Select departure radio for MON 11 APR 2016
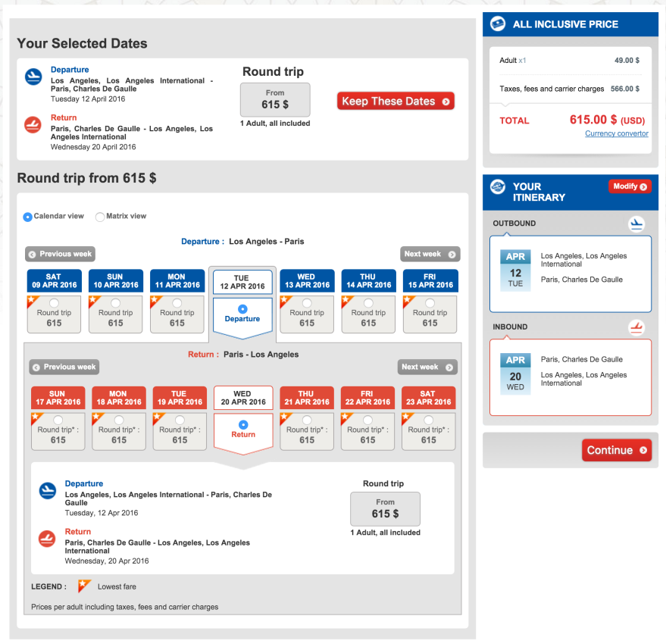This screenshot has height=644, width=666. point(177,303)
